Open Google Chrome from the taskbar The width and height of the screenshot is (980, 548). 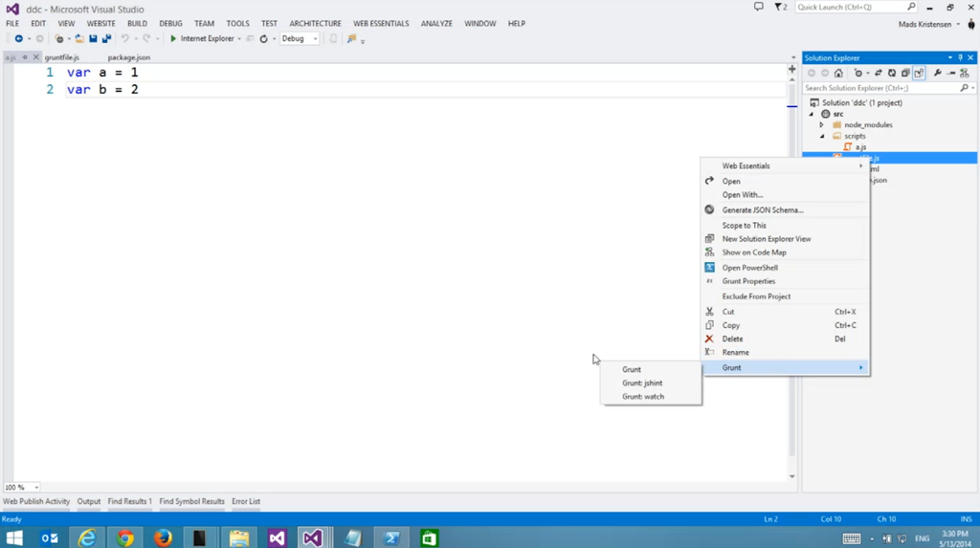point(125,537)
